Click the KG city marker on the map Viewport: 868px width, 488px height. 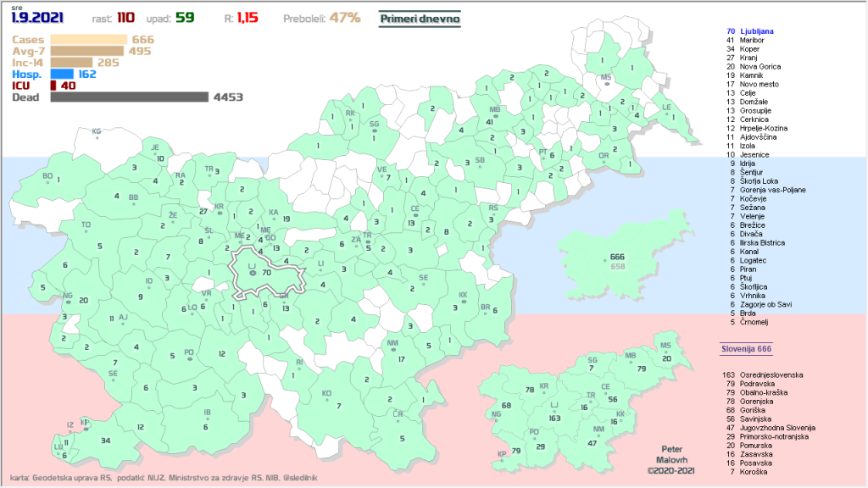(97, 136)
